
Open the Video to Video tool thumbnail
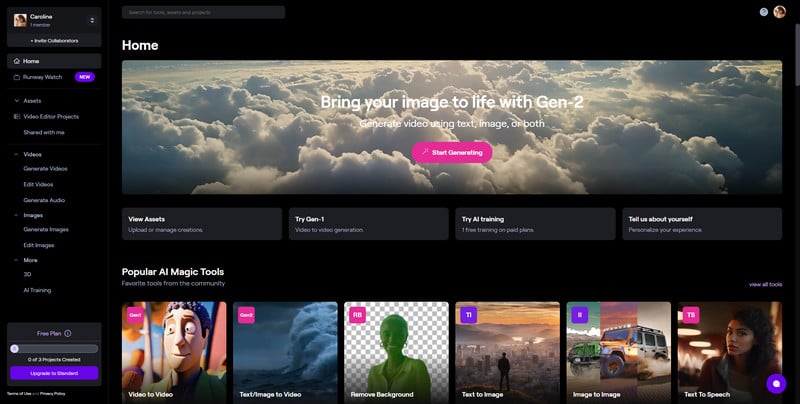coord(174,353)
